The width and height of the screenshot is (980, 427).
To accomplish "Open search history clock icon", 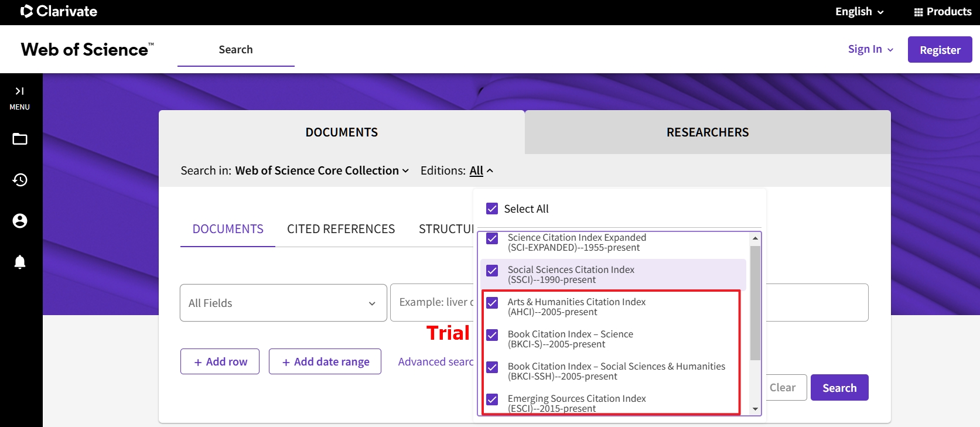I will pos(20,180).
